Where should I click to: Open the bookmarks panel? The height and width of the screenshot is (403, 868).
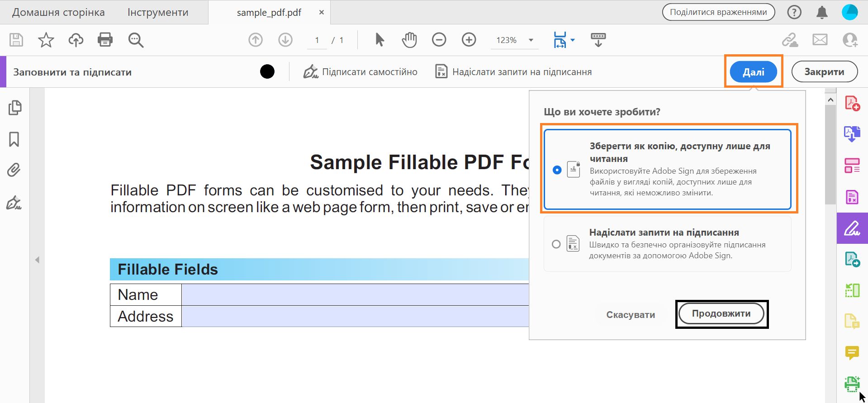pos(14,139)
